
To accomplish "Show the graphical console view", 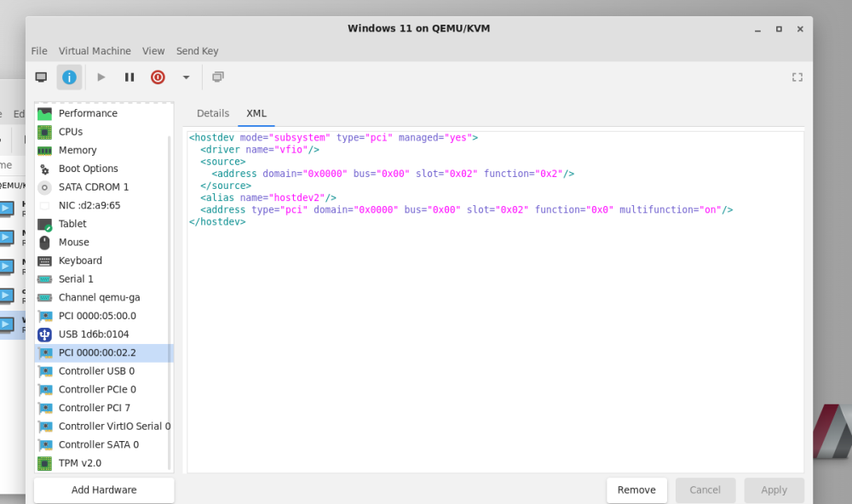I will (x=41, y=77).
